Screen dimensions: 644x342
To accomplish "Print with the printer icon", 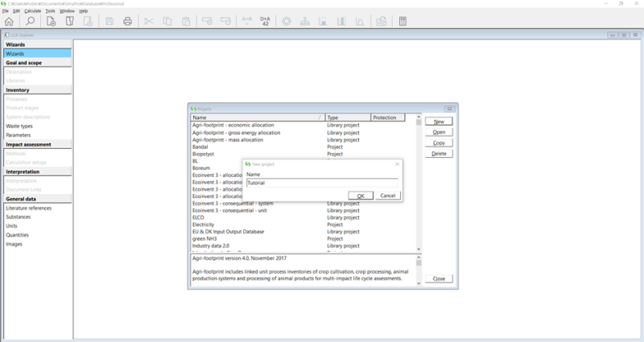I will (128, 22).
